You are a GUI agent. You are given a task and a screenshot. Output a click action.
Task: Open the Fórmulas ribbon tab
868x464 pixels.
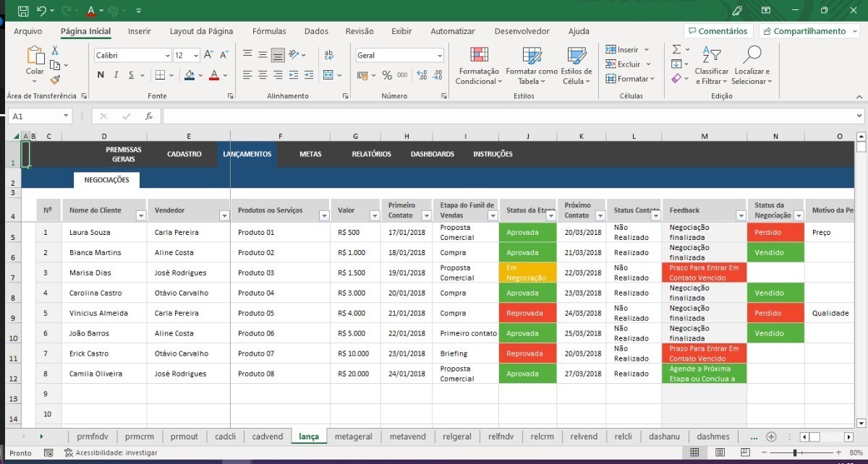coord(269,31)
